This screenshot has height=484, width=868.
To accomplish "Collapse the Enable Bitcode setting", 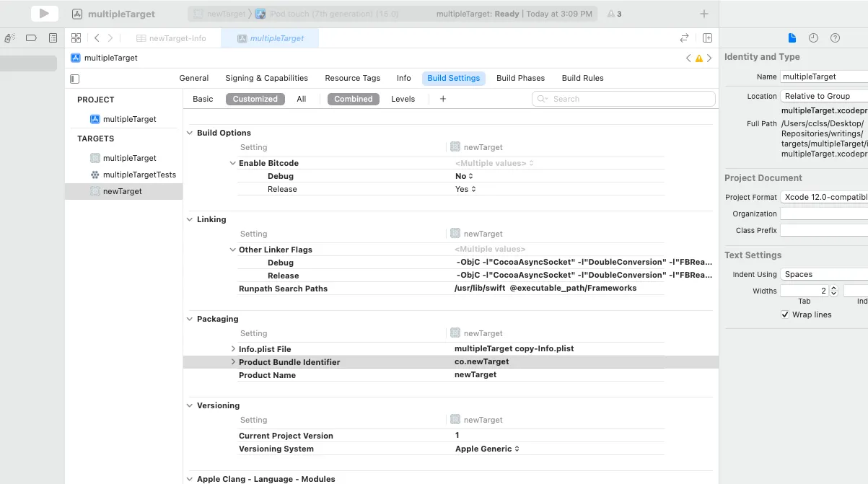I will (232, 163).
